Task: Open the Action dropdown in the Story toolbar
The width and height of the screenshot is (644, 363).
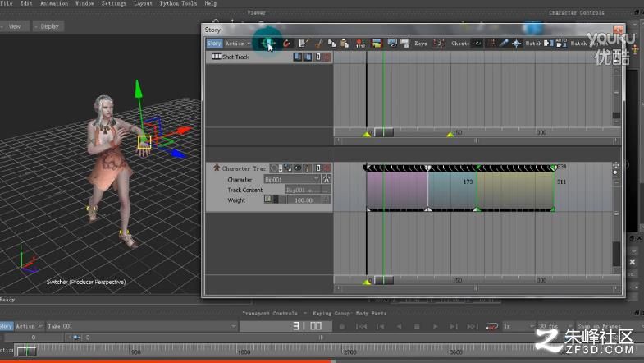Action: click(238, 44)
